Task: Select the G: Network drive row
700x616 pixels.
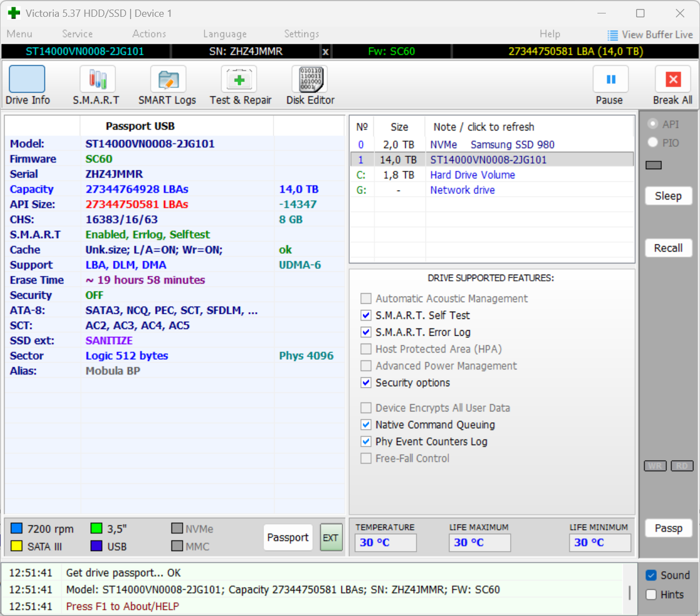Action: 492,190
